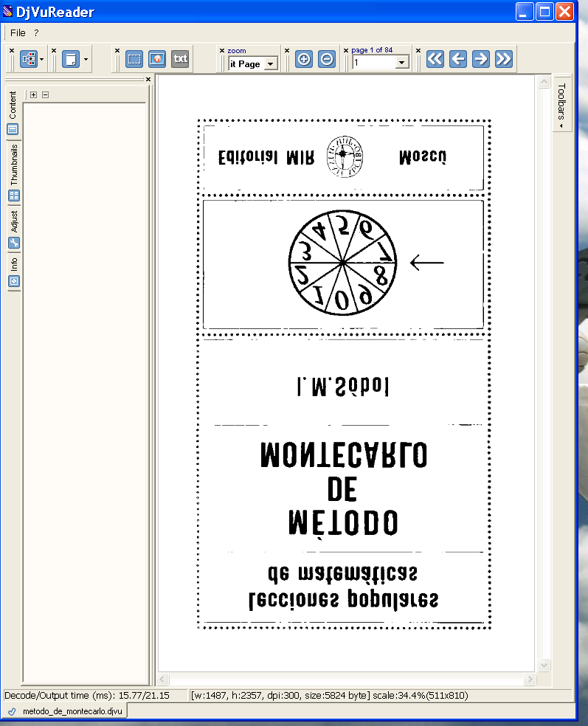Open the page number dropdown
Screen dimensions: 588x726
(402, 62)
